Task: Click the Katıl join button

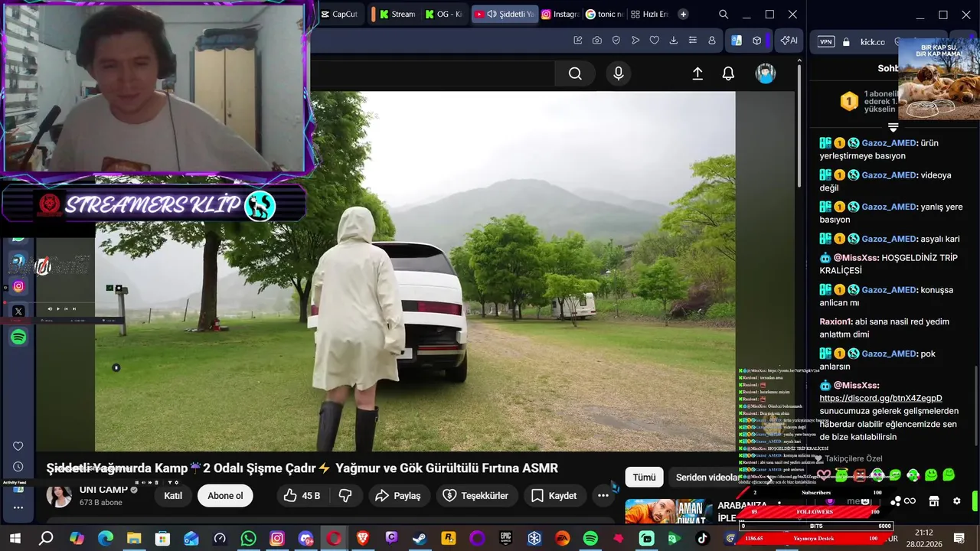Action: [173, 496]
